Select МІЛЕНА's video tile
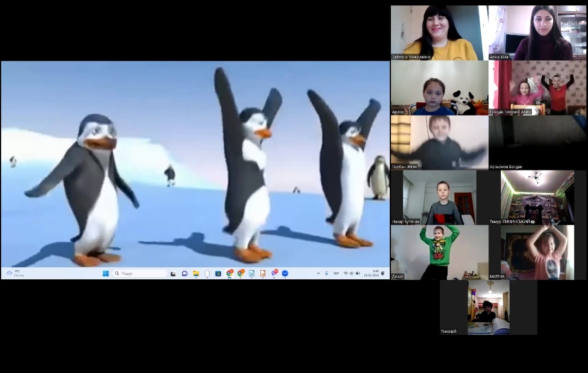 537,252
